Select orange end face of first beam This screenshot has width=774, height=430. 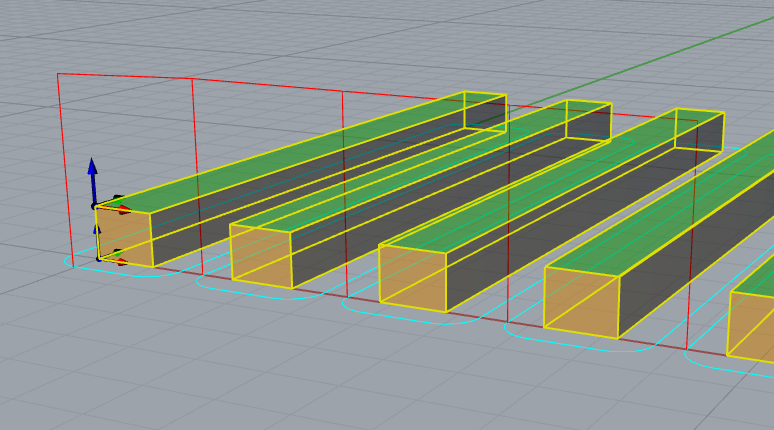pyautogui.click(x=124, y=236)
